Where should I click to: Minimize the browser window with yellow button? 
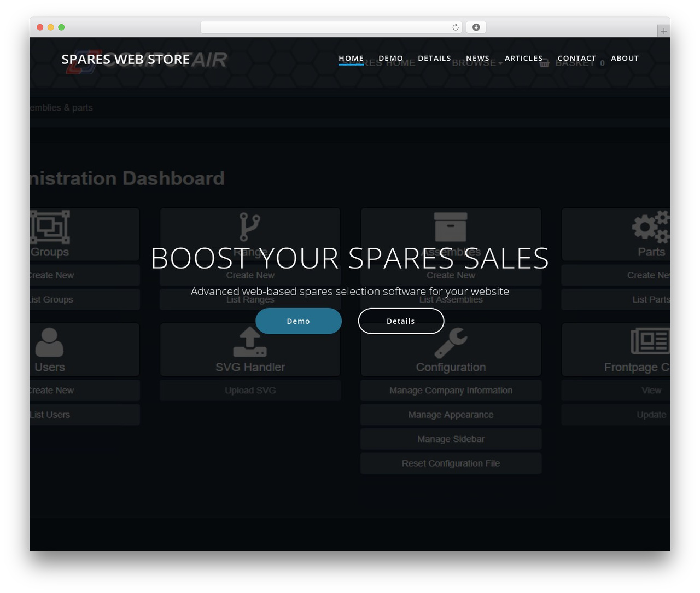51,27
